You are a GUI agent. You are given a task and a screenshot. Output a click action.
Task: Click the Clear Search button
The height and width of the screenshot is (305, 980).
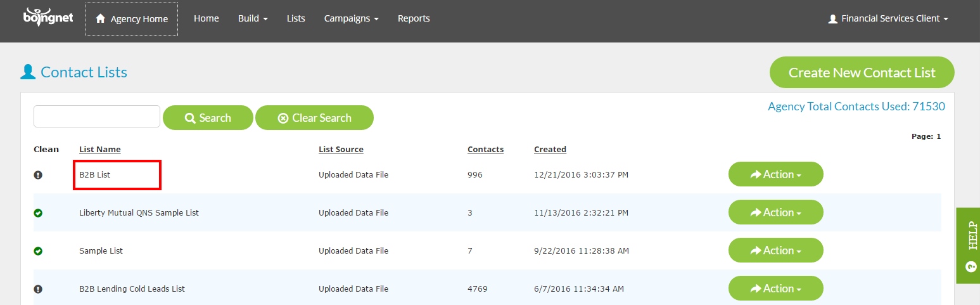pyautogui.click(x=314, y=118)
